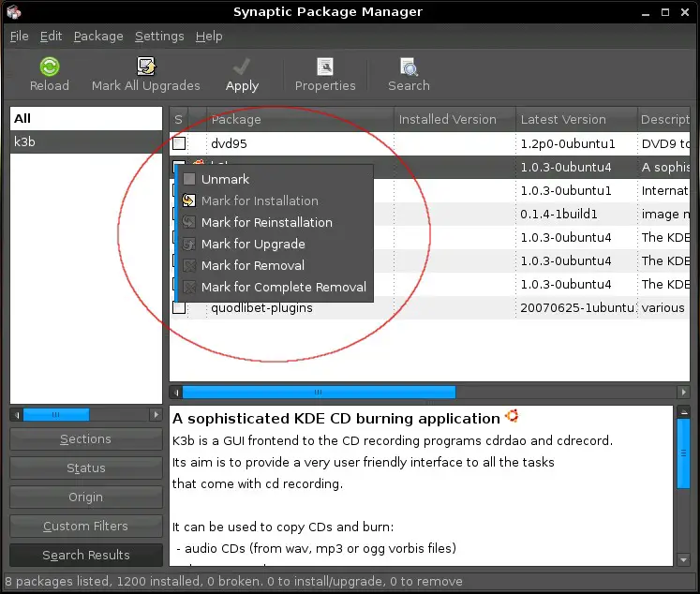Click the Sections filter button
This screenshot has height=594, width=700.
(85, 439)
